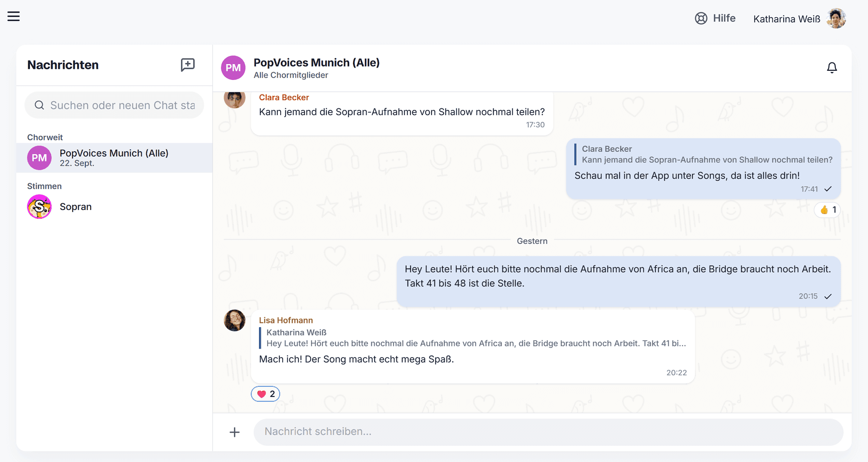Start a new chat with plus-message icon
868x462 pixels.
tap(188, 65)
